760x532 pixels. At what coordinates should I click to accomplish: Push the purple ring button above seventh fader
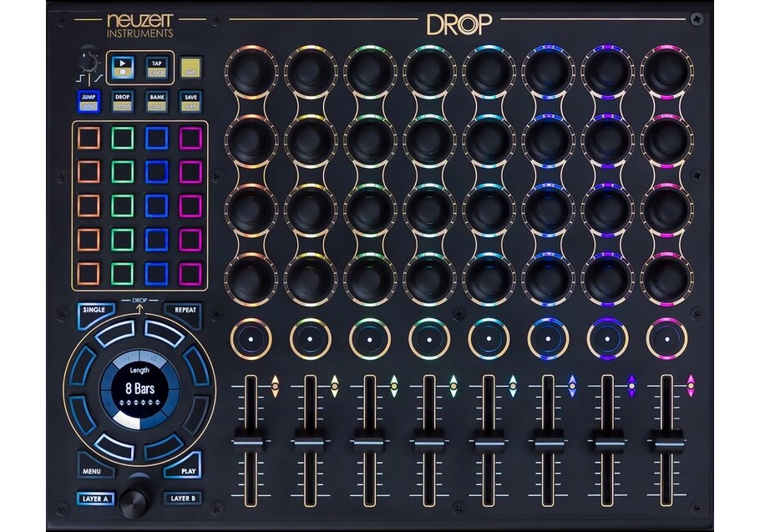607,339
